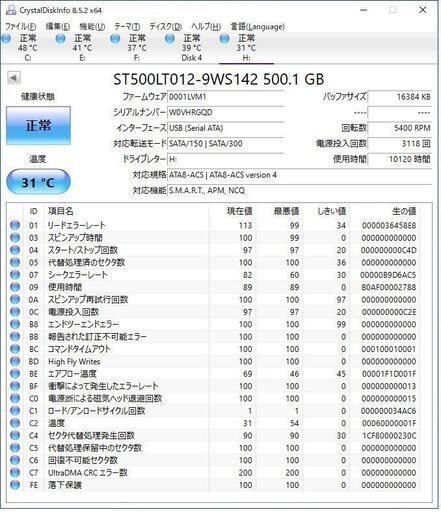This screenshot has height=512, width=441.
Task: Click the status icon for row 0A スピンアップ再試行回数
Action: [x=15, y=299]
